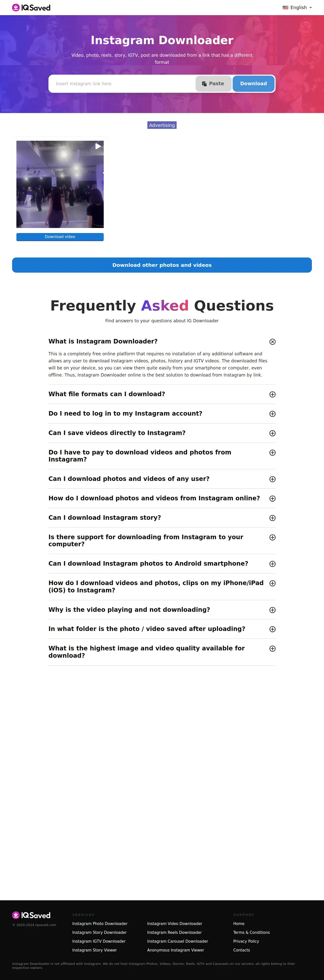Click plus icon for highest image quality question
The height and width of the screenshot is (980, 324).
tap(272, 649)
